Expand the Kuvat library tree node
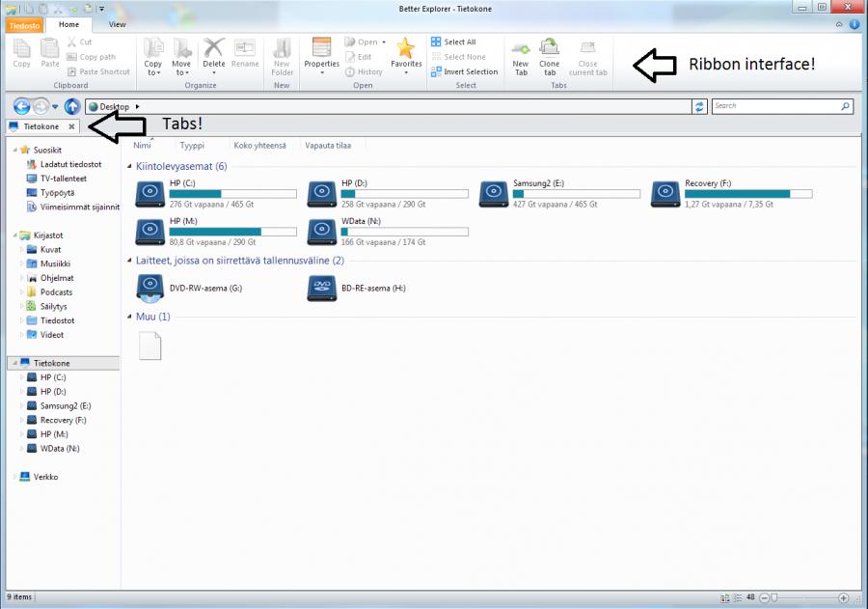868x609 pixels. click(20, 249)
